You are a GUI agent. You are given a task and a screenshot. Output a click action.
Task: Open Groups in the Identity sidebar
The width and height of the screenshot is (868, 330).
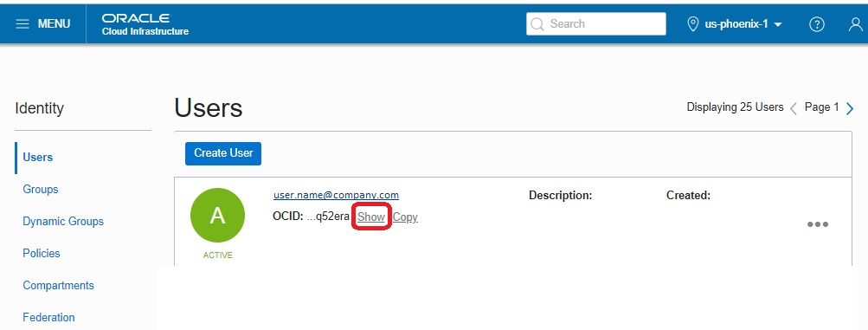[x=41, y=190]
